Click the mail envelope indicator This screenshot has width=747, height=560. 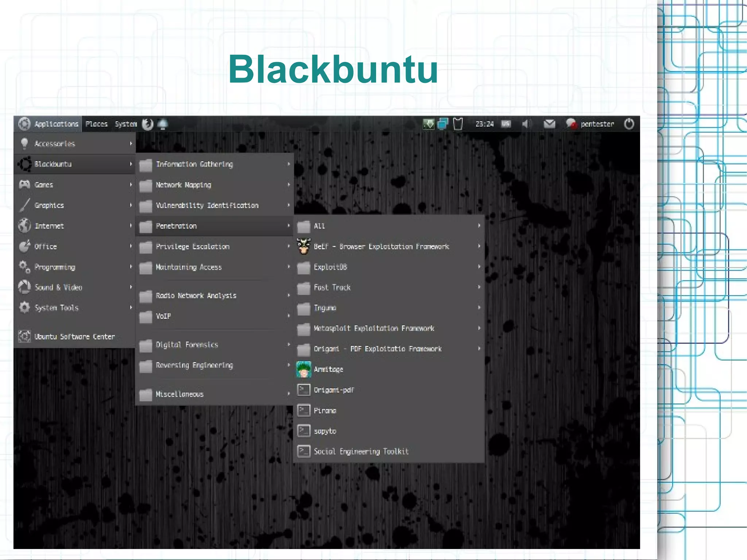(x=549, y=124)
